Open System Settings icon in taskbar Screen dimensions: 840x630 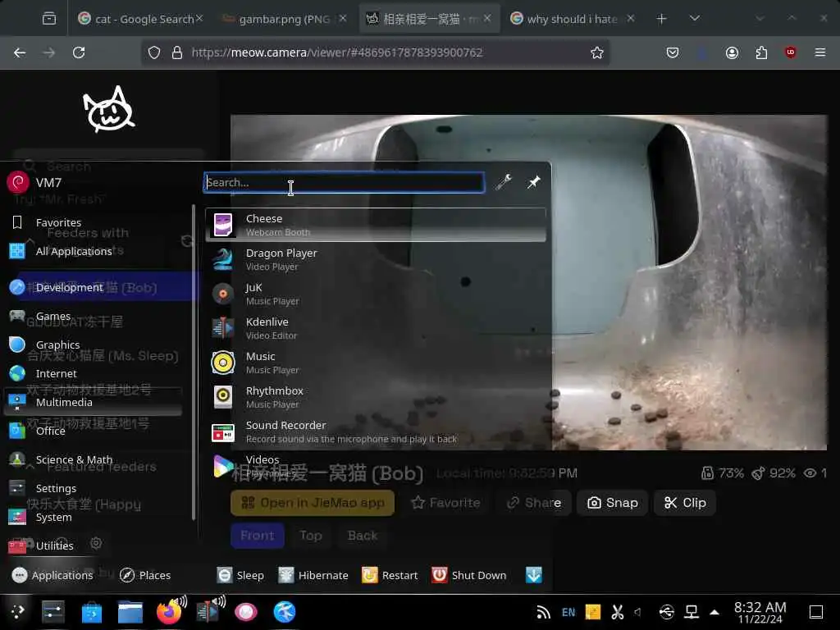click(53, 612)
